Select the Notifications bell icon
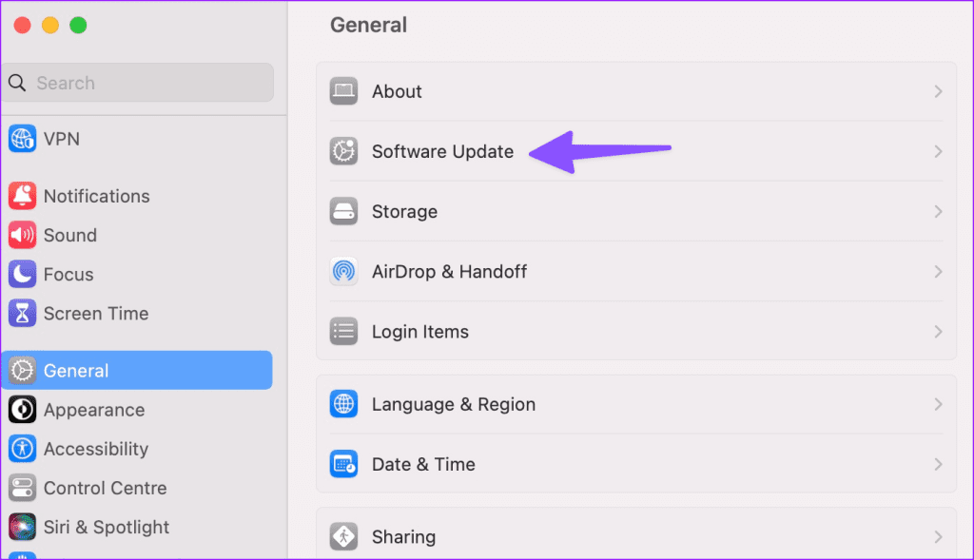 pyautogui.click(x=23, y=196)
